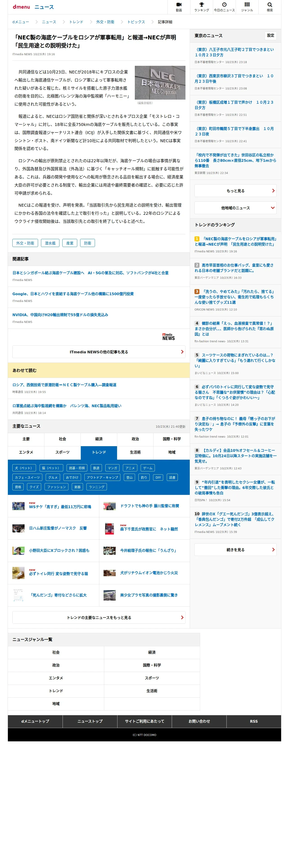Click the 猫（ペット）topic chip
Screen dimensions: 289x868
(x=51, y=468)
